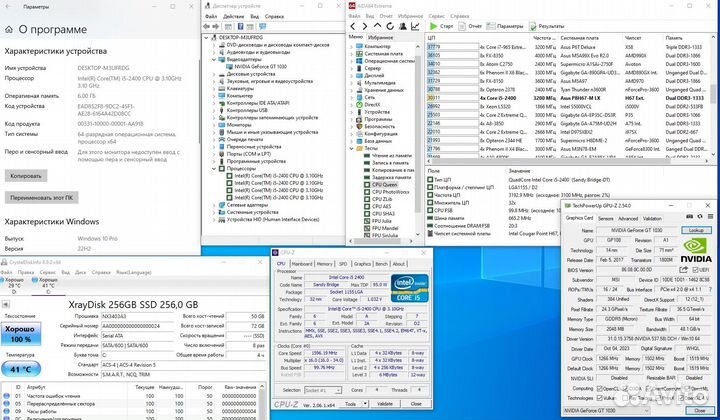
Task: Toggle the CUDA checkbox in GPU-Z
Action: click(x=624, y=388)
